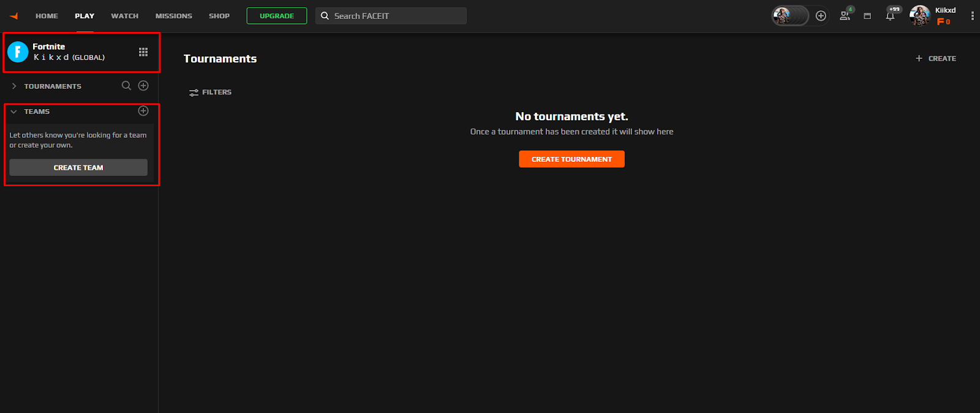
Task: Click the Fortnite game icon
Action: [x=18, y=52]
